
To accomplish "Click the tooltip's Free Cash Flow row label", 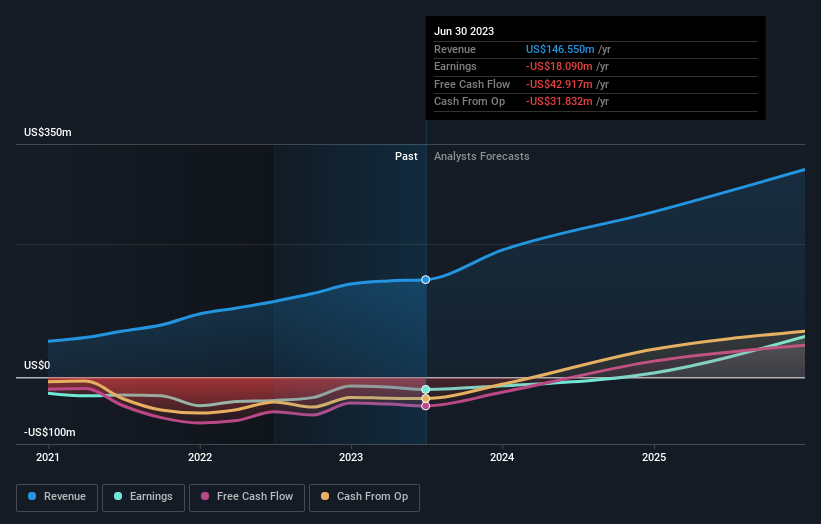I will tap(472, 84).
